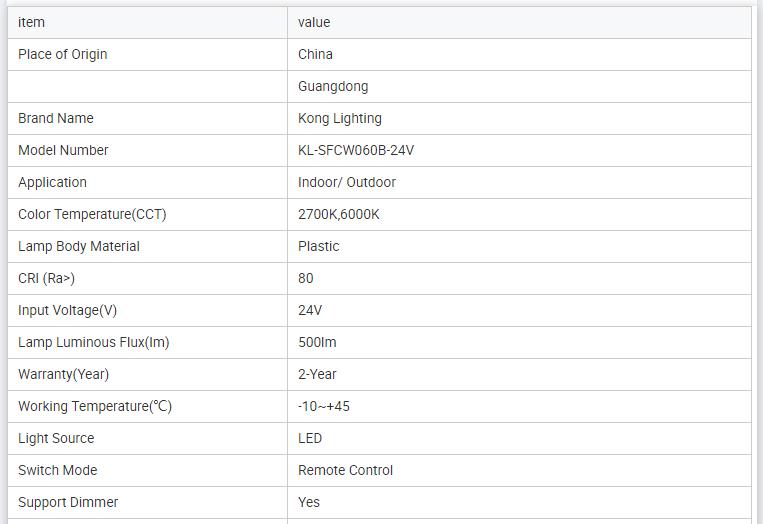Click the 'Guangdong' value cell
Viewport: 763px width, 524px height.
point(333,86)
